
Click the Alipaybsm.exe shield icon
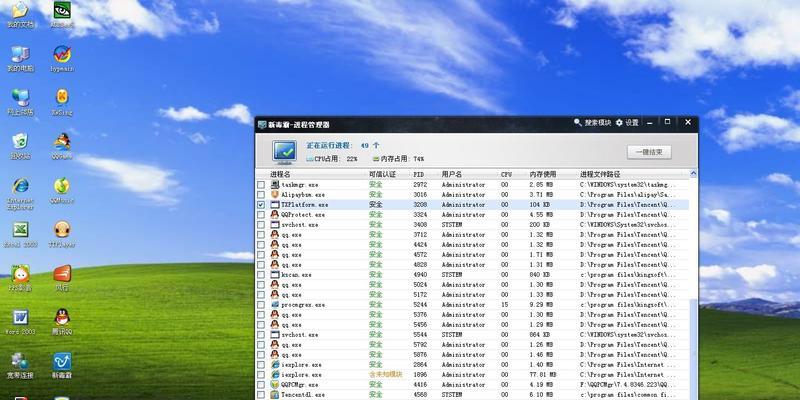click(275, 194)
